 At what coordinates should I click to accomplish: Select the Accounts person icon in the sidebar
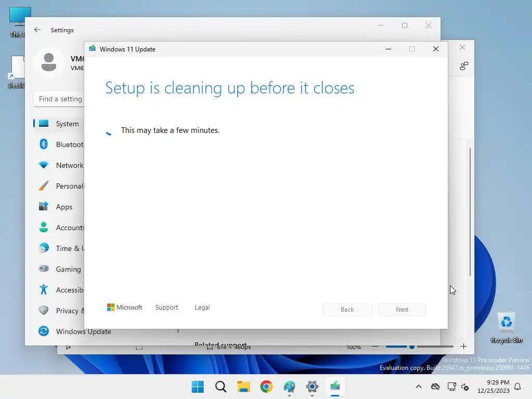(44, 228)
